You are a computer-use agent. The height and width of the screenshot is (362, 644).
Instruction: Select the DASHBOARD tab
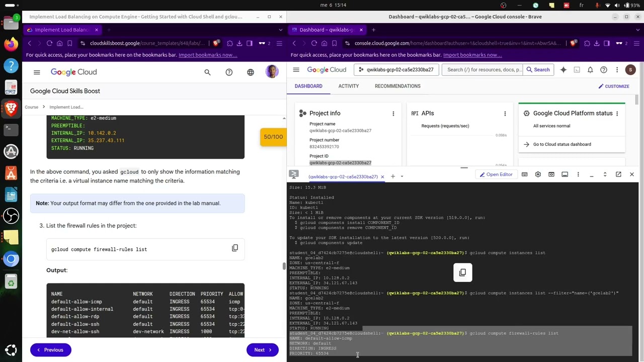pos(308,86)
